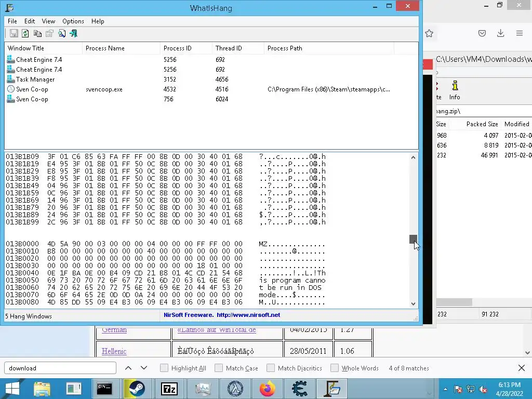Click the Save toolbar icon in WhatIsHang
This screenshot has width=532, height=399.
[x=14, y=33]
